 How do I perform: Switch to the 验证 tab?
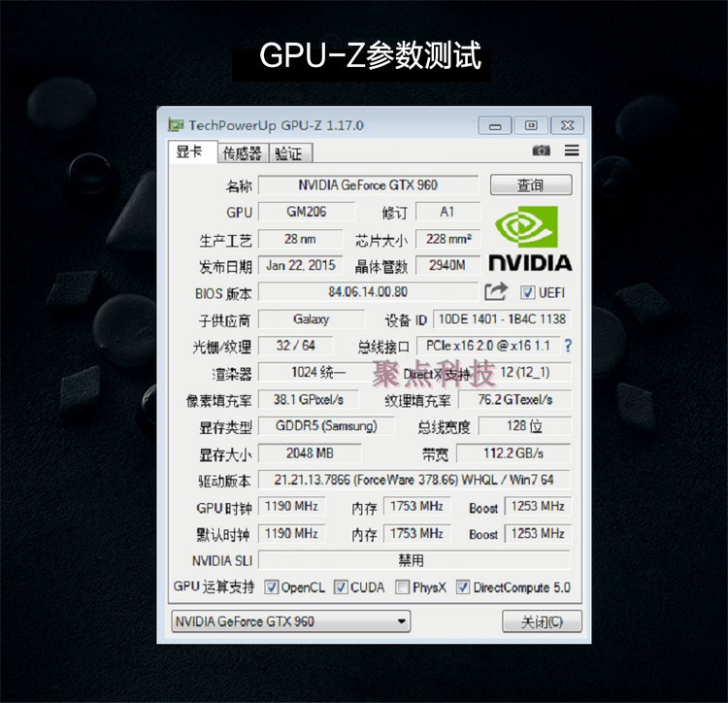coord(290,153)
